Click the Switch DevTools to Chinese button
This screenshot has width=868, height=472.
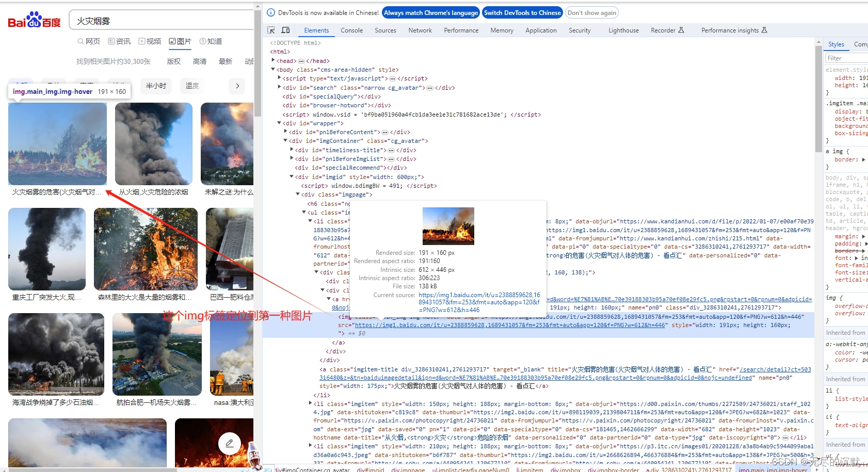[x=522, y=12]
